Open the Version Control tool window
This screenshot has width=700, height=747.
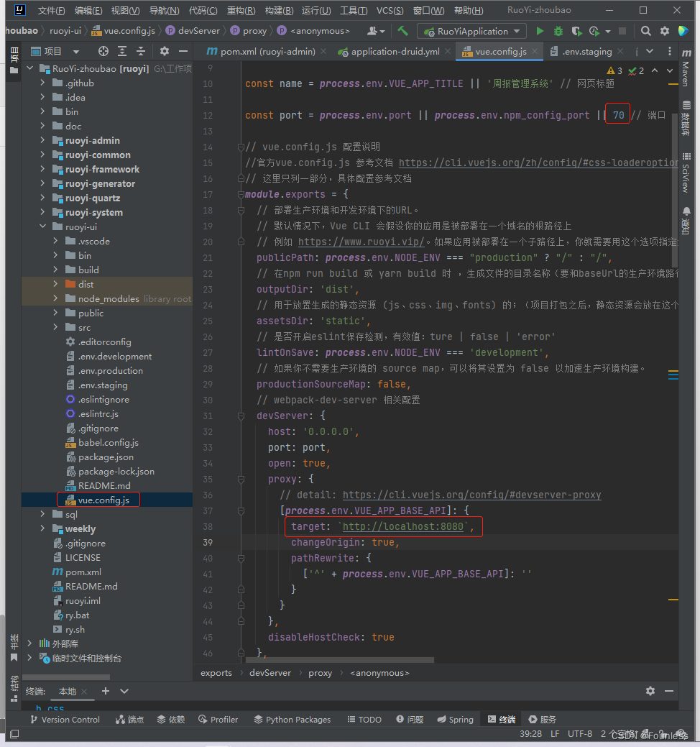(65, 720)
